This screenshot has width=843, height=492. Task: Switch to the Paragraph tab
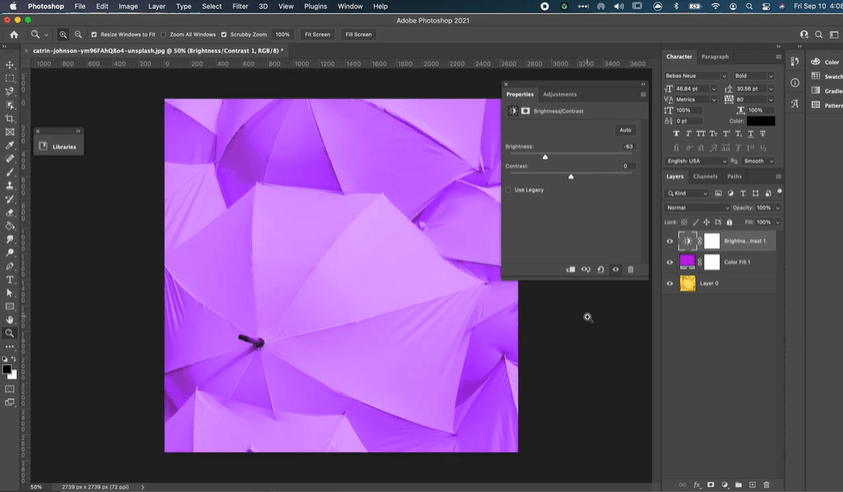click(715, 56)
